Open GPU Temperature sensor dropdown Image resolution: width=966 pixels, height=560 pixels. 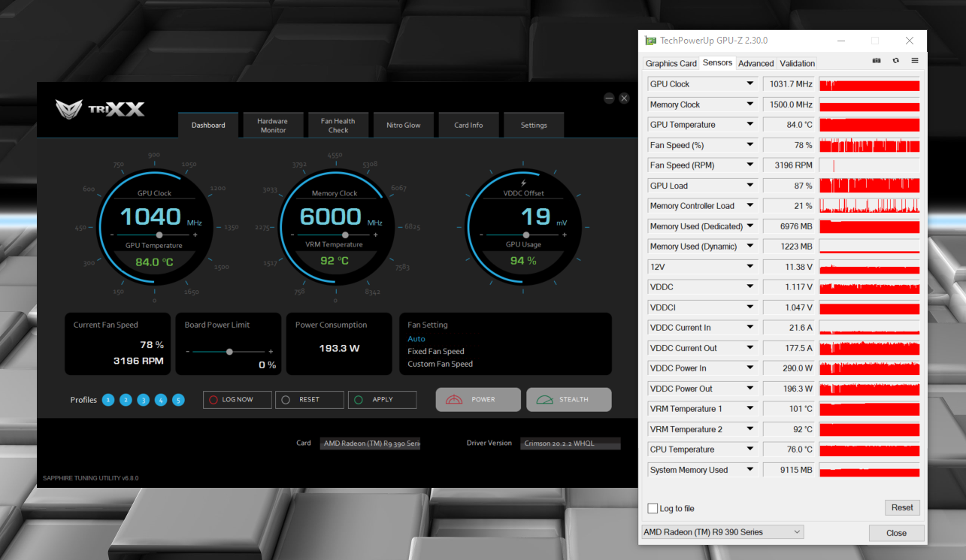pyautogui.click(x=750, y=125)
